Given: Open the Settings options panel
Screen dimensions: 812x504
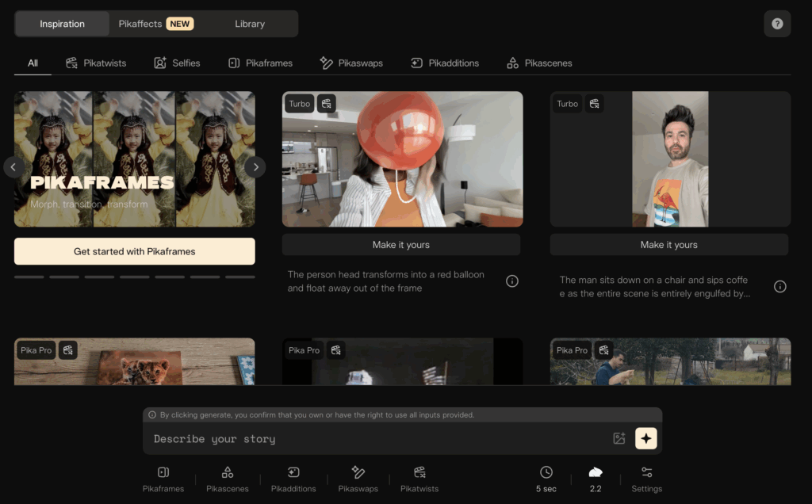Looking at the screenshot, I should pos(646,479).
